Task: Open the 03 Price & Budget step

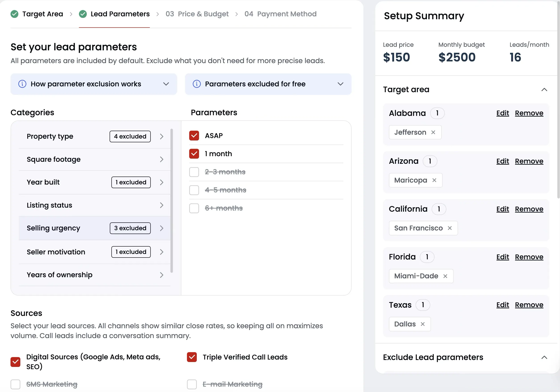Action: tap(197, 14)
